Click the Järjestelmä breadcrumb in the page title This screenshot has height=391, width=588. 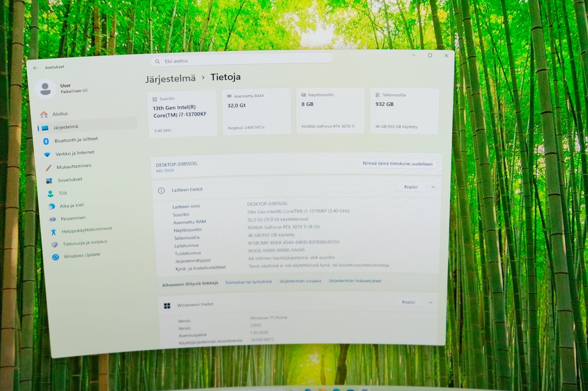170,78
